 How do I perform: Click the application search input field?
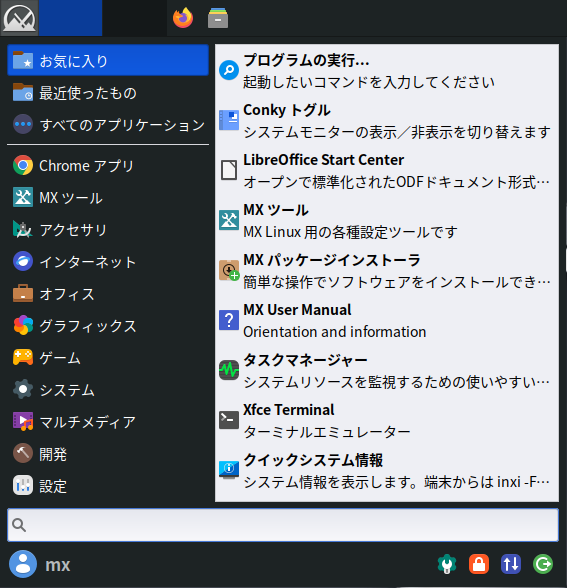(x=283, y=525)
